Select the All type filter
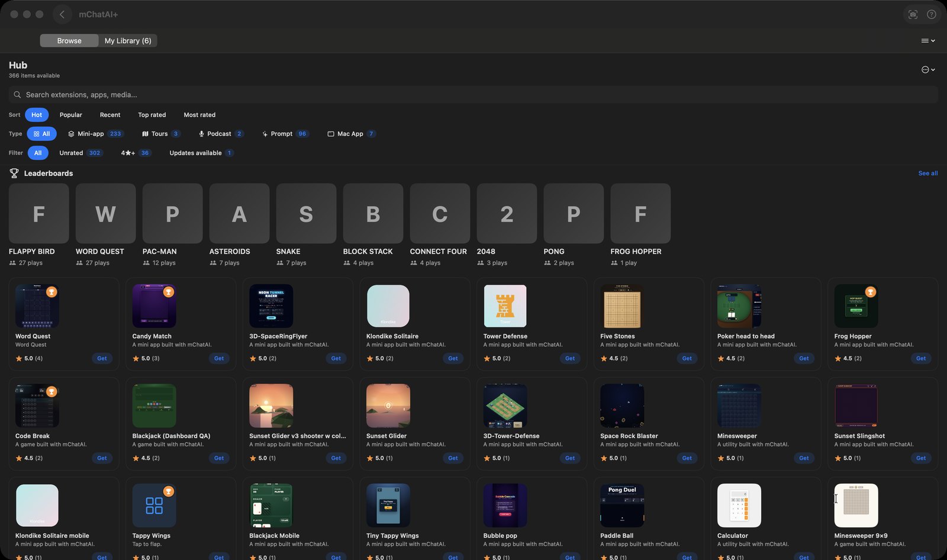947x560 pixels. tap(41, 134)
